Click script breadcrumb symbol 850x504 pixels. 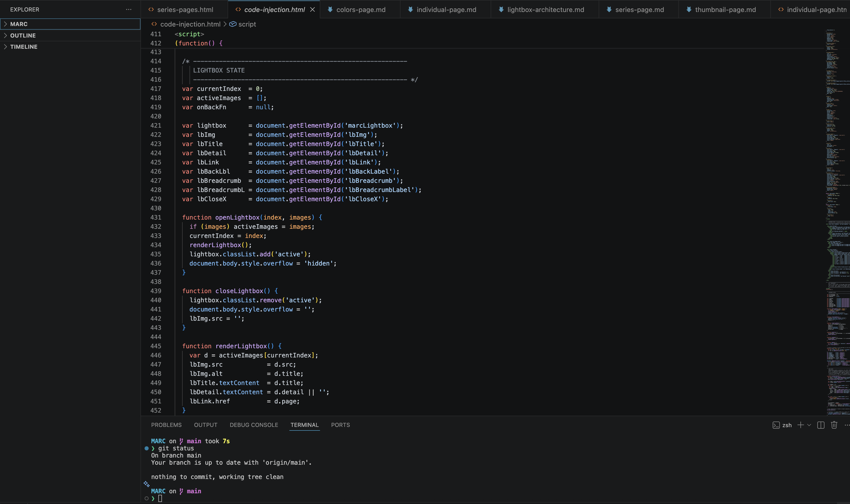[x=247, y=24]
